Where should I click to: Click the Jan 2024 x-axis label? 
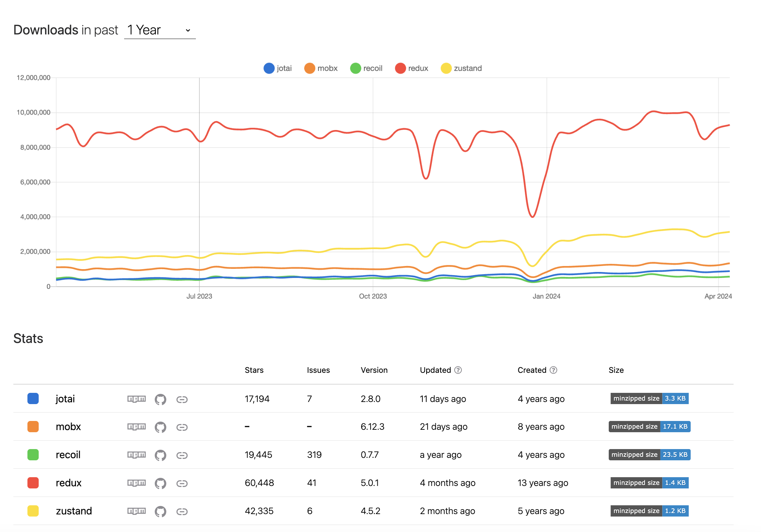pyautogui.click(x=546, y=296)
